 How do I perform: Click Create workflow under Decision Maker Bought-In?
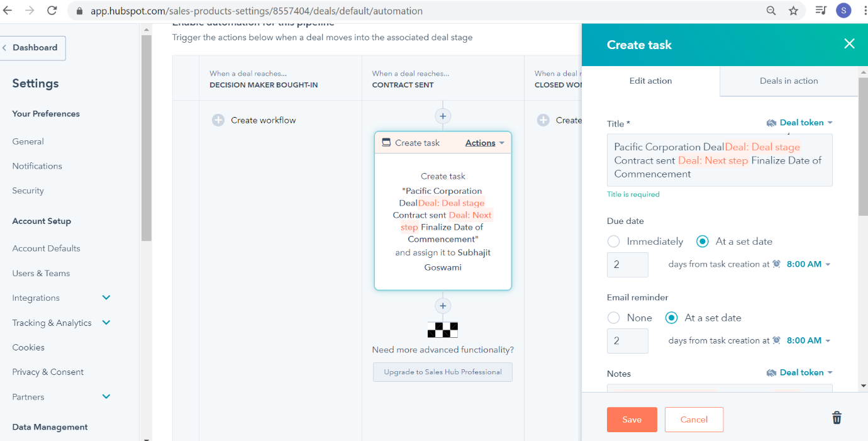click(x=263, y=120)
